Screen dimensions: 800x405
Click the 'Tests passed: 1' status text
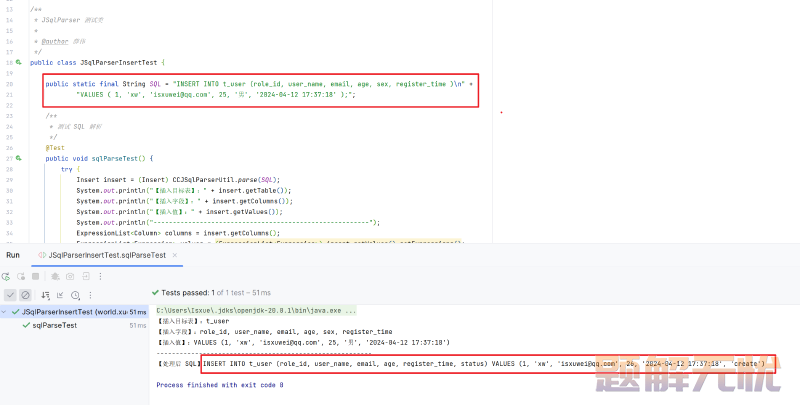[x=186, y=293]
